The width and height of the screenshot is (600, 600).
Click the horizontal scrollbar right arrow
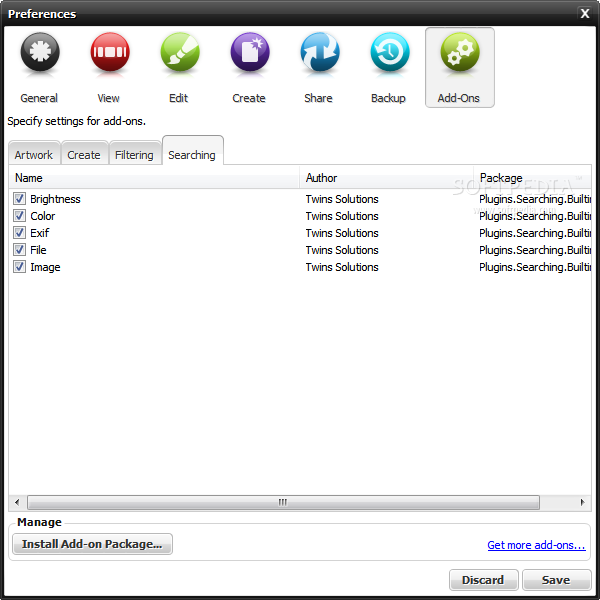[x=583, y=502]
